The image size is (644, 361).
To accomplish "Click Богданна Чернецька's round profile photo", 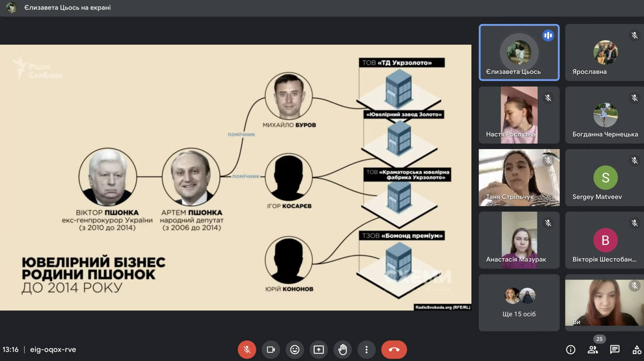I will point(606,115).
